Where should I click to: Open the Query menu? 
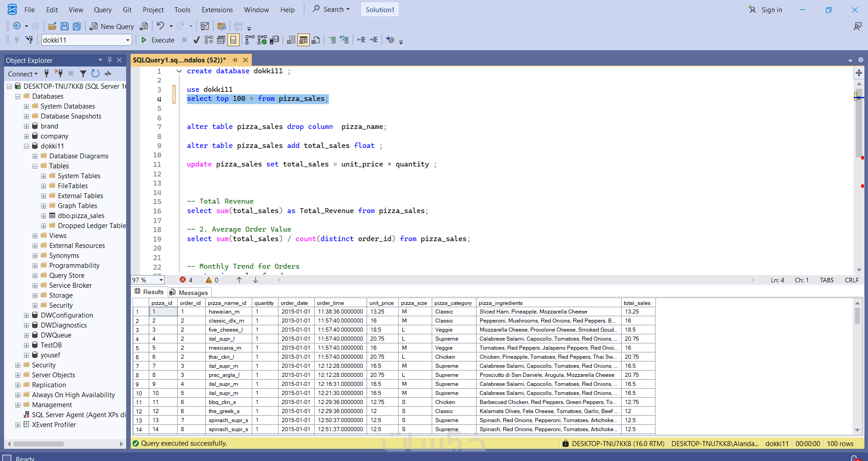[x=103, y=10]
